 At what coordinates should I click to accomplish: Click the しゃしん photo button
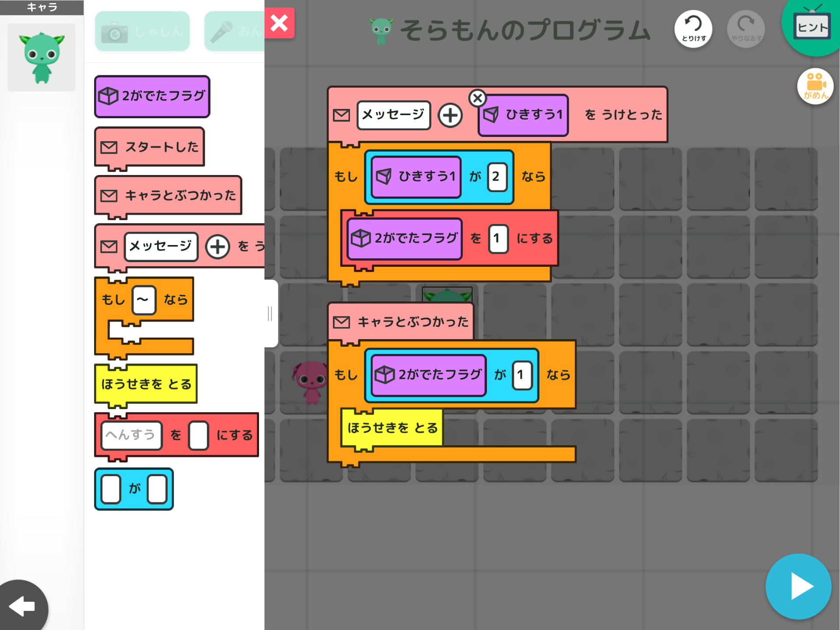click(x=142, y=31)
